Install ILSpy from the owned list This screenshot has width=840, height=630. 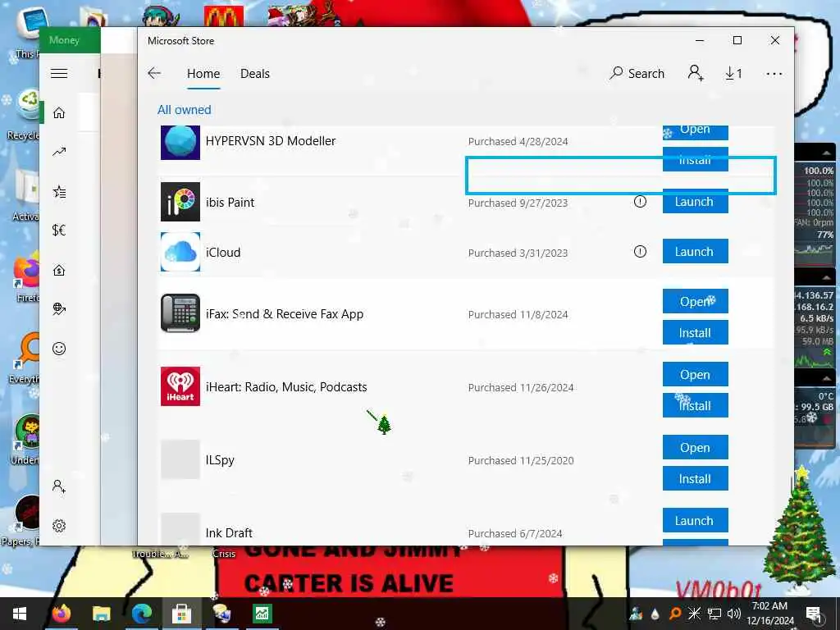click(x=695, y=478)
